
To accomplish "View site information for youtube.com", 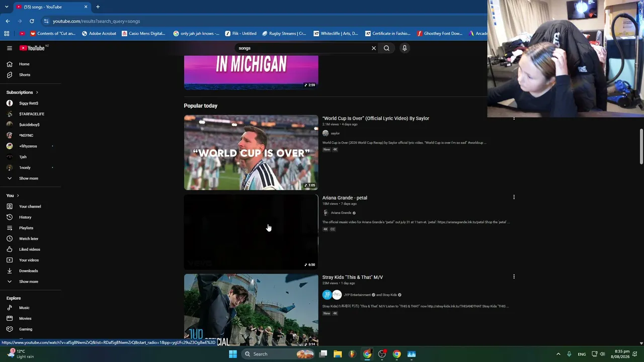I will coord(46,21).
